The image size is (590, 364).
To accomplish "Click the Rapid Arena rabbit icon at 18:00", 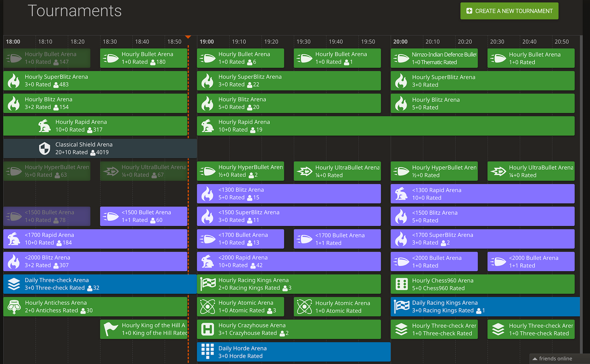I will 46,126.
